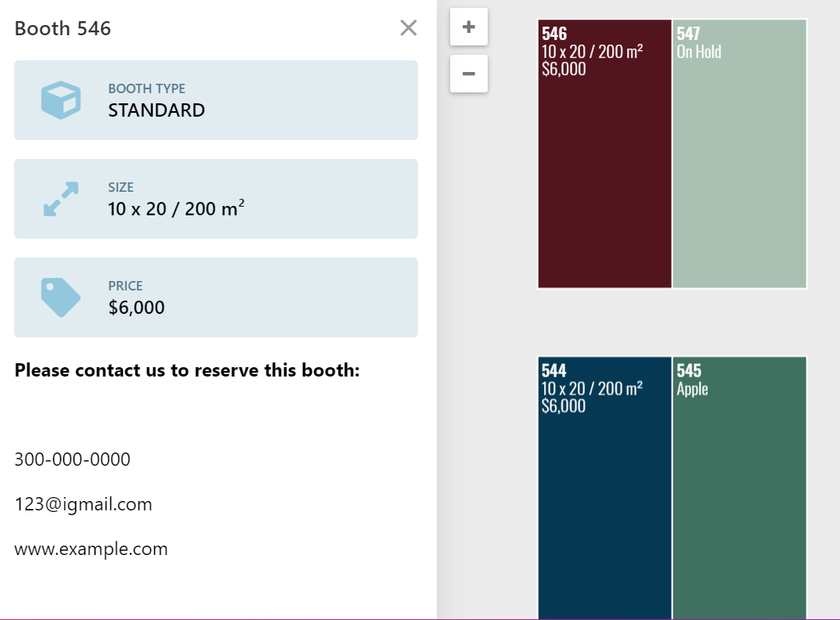Click the $6,000 label inside booth 544
The width and height of the screenshot is (840, 620).
click(x=563, y=406)
